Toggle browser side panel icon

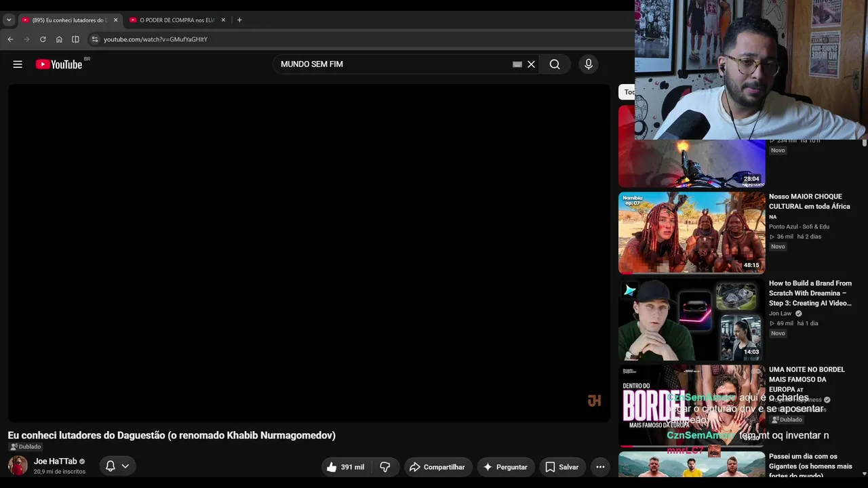(x=75, y=39)
